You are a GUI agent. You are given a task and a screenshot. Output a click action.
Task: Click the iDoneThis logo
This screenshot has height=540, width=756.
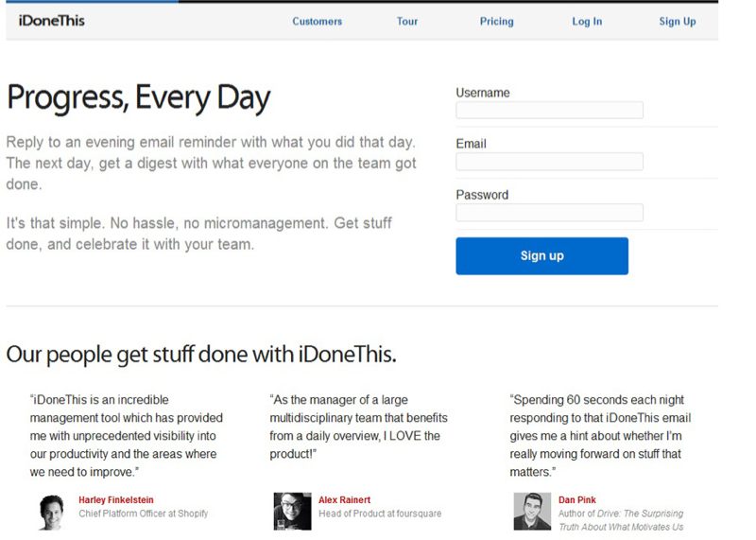point(52,21)
